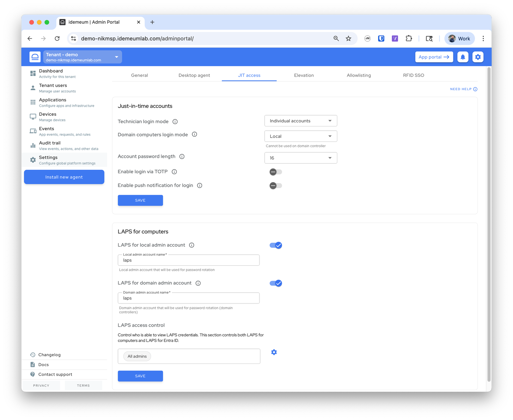Disable LAPS for domain admin account

(x=276, y=283)
